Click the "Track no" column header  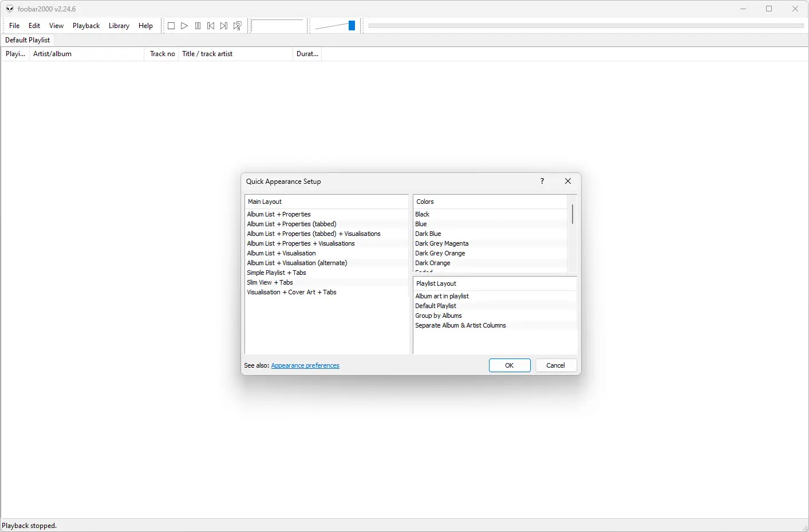tap(162, 54)
